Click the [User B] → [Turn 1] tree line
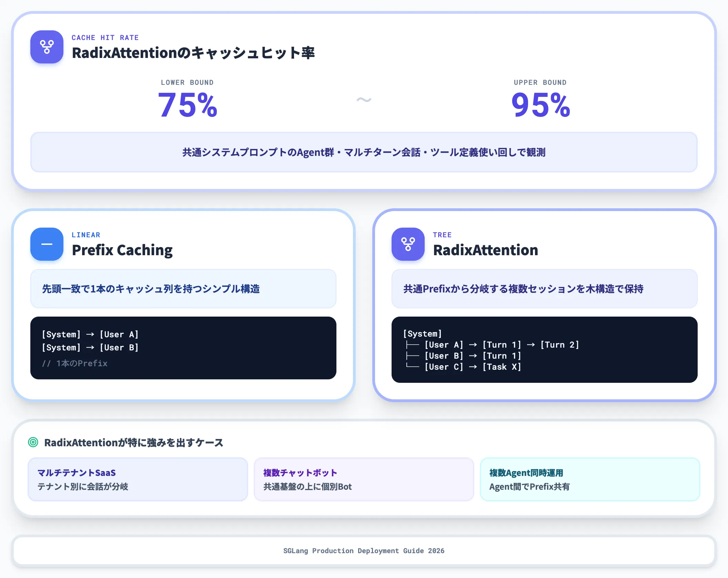Image resolution: width=728 pixels, height=578 pixels. point(463,356)
